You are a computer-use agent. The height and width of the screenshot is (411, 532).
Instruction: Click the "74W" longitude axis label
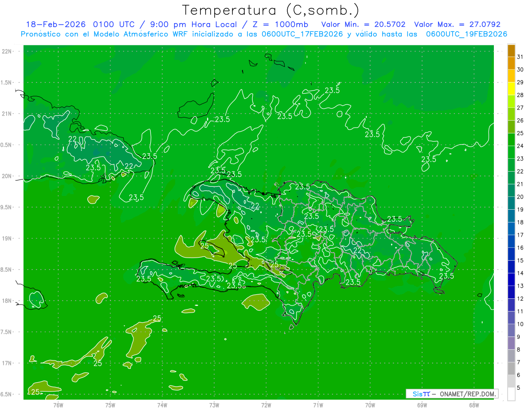[x=162, y=405]
